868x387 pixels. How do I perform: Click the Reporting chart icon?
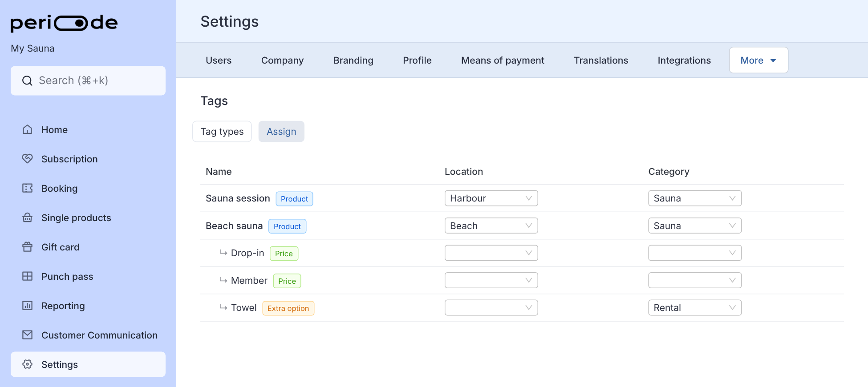(28, 306)
